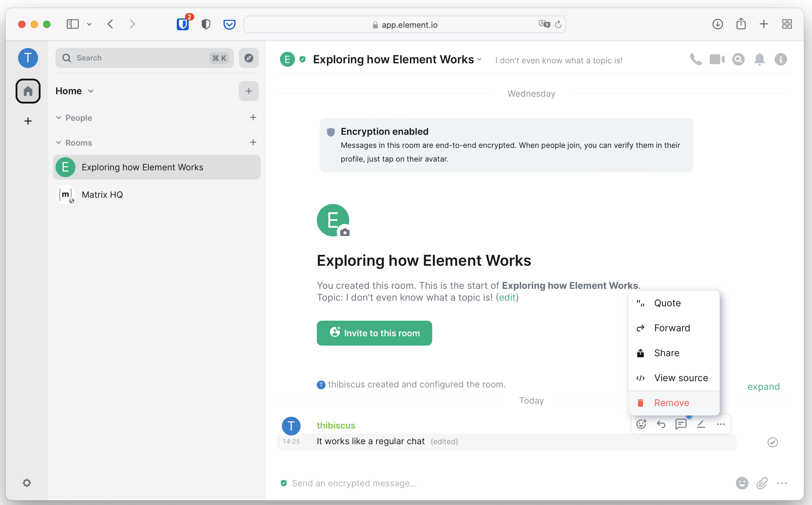Start a voice call in the room

point(695,60)
